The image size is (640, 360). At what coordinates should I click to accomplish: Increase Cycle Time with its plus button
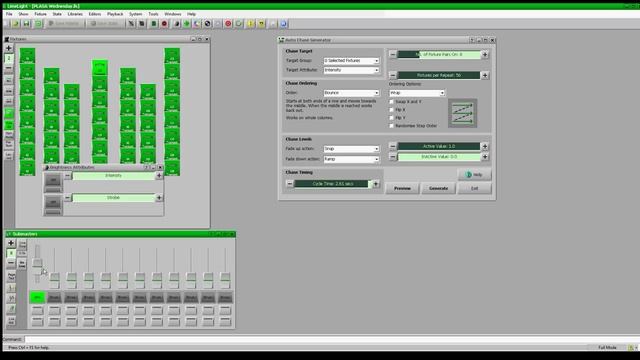pos(376,184)
